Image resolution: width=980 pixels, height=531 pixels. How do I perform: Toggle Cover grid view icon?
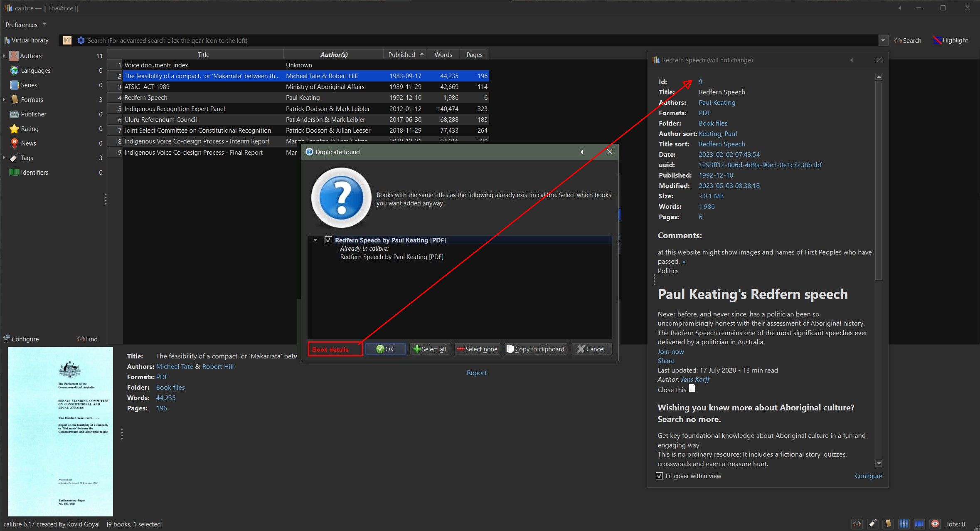(x=904, y=524)
